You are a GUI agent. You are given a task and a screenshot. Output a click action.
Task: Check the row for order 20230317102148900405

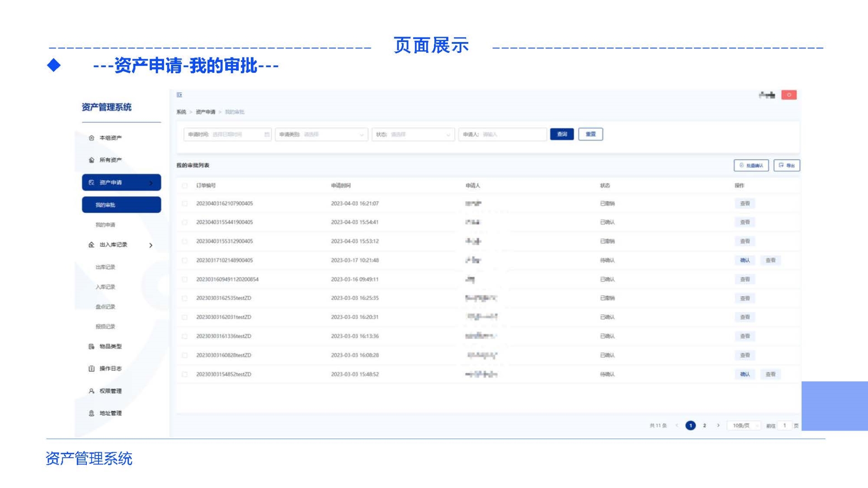coord(184,261)
